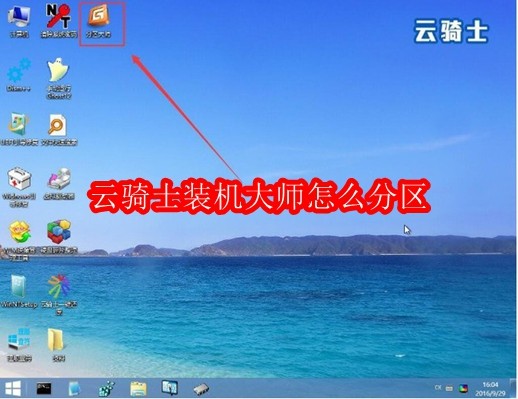
Task: Open the display monitor taskbar icon
Action: 170,388
